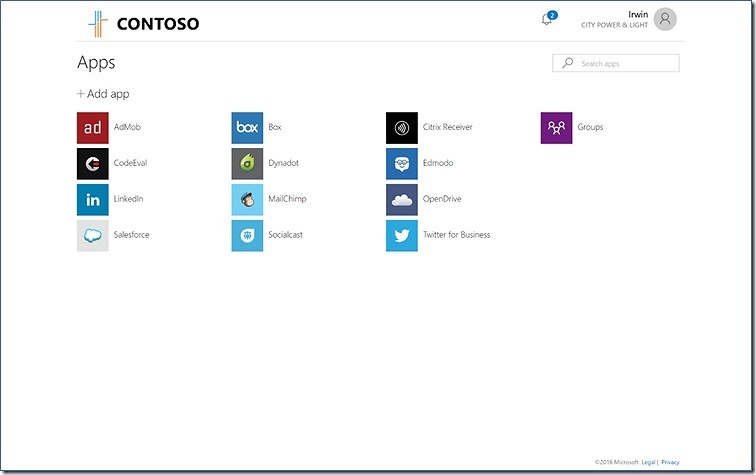Viewport: 756px width, 475px height.
Task: Launch the Box app icon
Action: [247, 128]
